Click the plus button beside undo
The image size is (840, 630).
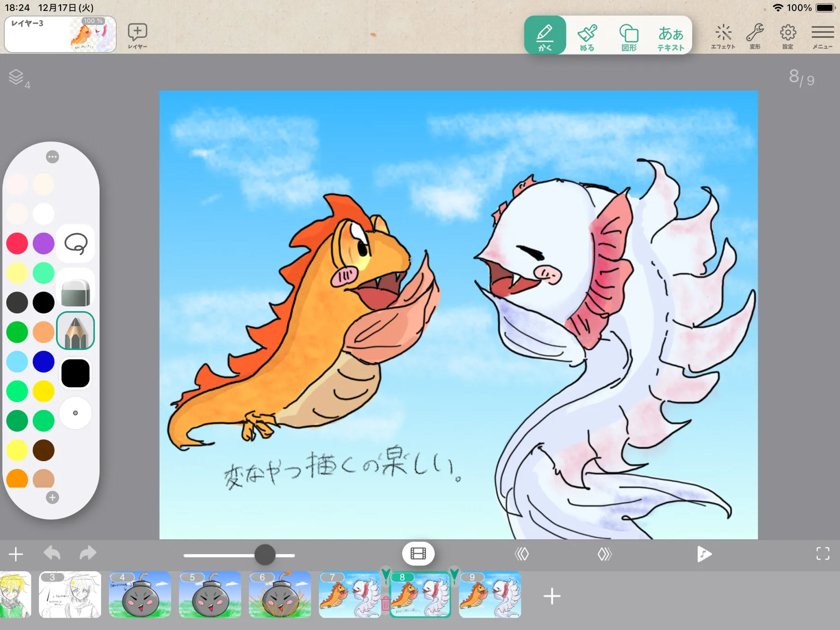coord(16,554)
